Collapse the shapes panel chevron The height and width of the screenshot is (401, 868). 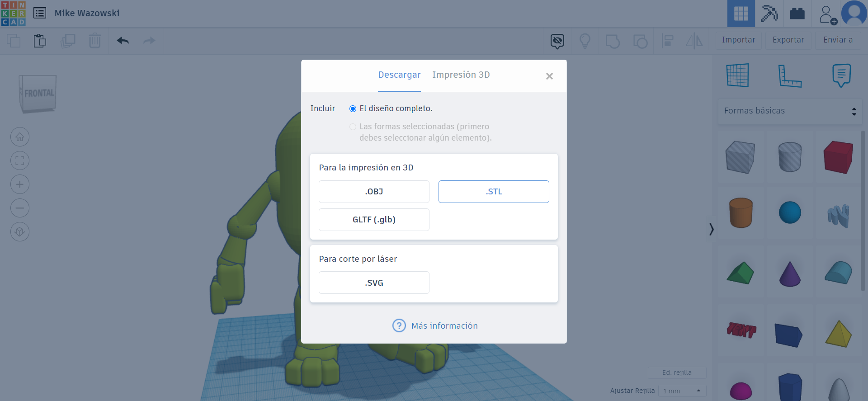pos(711,229)
